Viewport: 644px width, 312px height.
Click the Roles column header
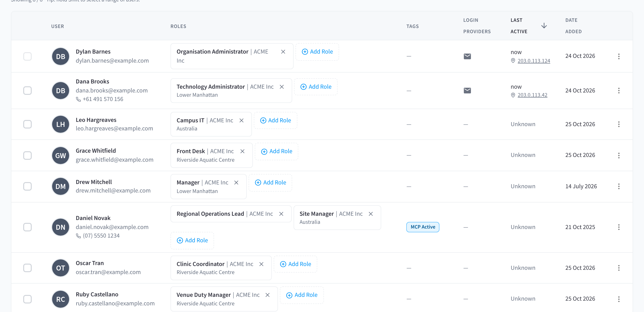pyautogui.click(x=178, y=26)
